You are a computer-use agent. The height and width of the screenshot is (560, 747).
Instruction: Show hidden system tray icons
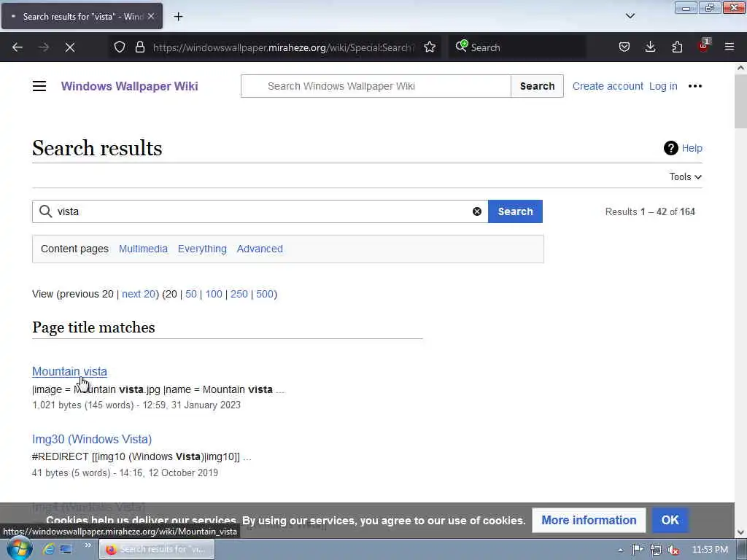620,550
